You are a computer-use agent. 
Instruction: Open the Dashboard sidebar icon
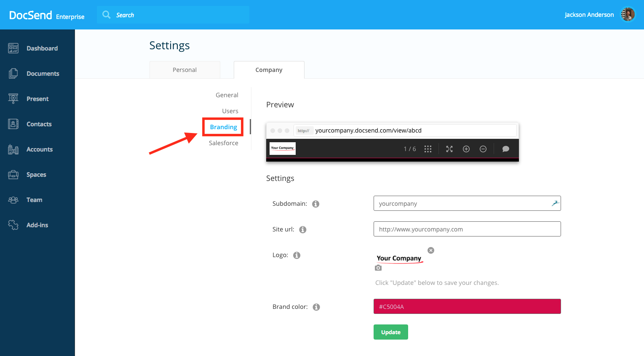click(13, 48)
